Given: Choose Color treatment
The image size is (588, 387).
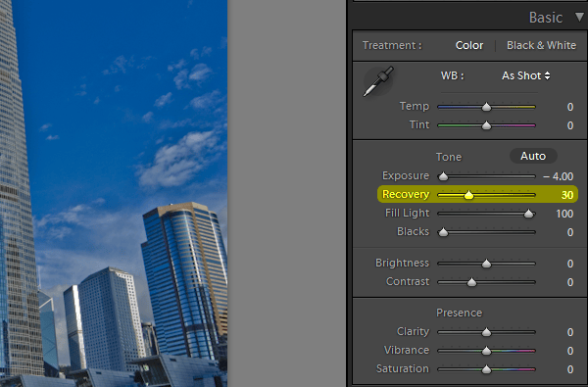Looking at the screenshot, I should point(469,45).
